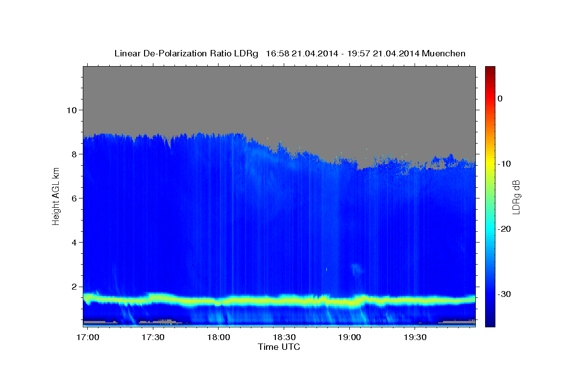Click the '18:00' time tick label

click(219, 337)
